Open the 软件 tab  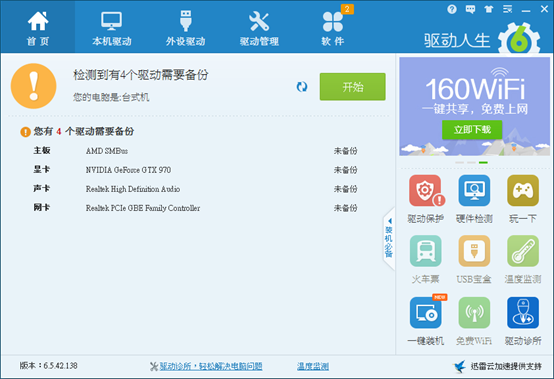pyautogui.click(x=332, y=28)
